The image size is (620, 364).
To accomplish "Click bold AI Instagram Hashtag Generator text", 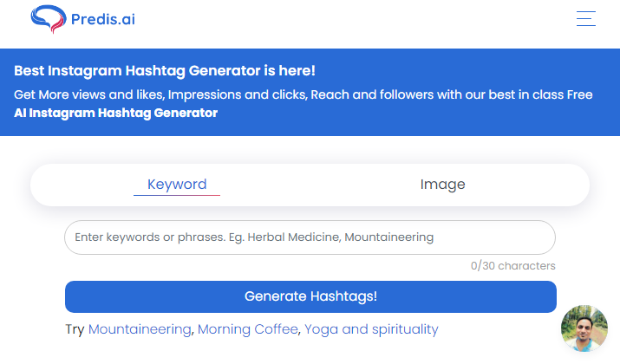I will pyautogui.click(x=115, y=113).
